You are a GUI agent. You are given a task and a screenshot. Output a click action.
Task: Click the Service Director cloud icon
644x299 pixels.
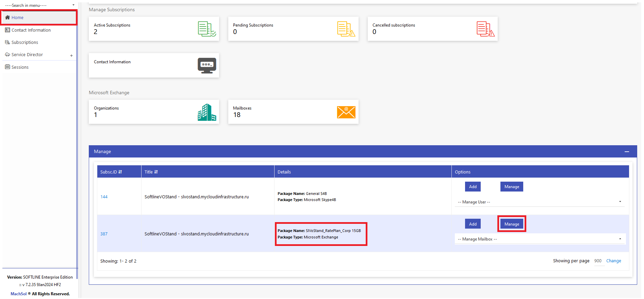tap(7, 54)
